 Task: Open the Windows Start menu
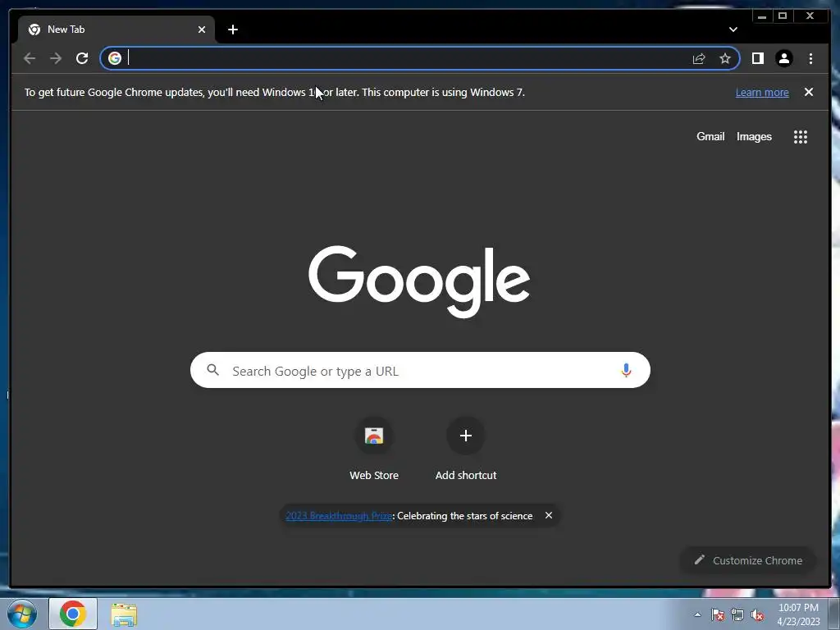coord(22,614)
